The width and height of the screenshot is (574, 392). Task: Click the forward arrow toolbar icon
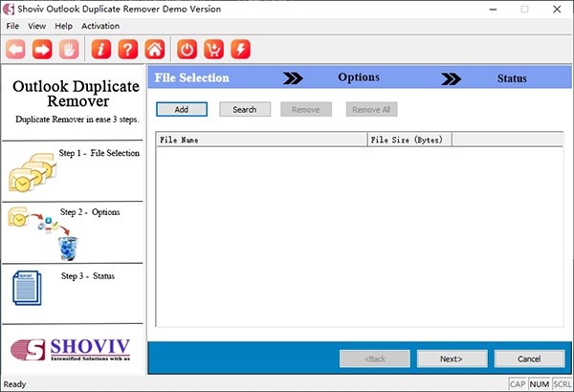point(42,48)
